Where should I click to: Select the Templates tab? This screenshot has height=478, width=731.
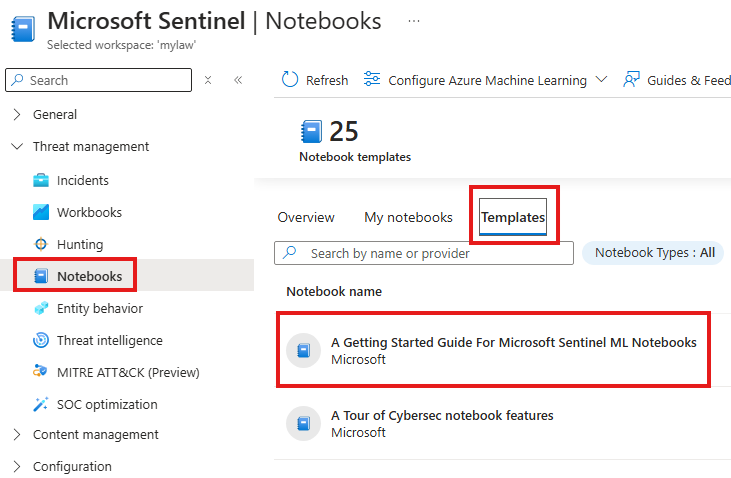513,217
